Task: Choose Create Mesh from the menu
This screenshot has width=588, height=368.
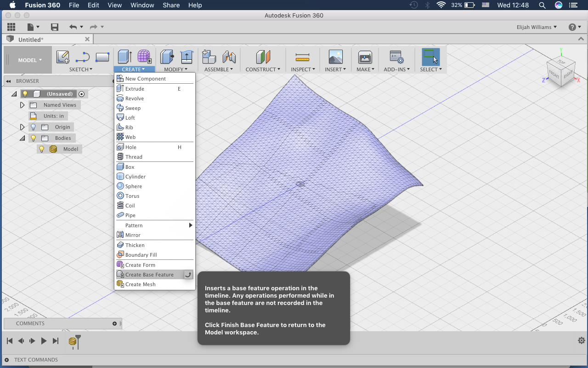Action: (x=155, y=284)
